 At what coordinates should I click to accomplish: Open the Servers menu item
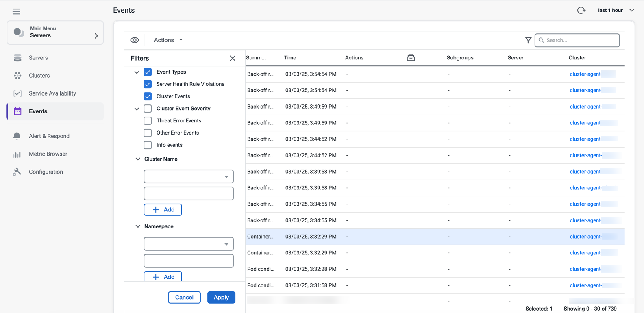(x=55, y=58)
